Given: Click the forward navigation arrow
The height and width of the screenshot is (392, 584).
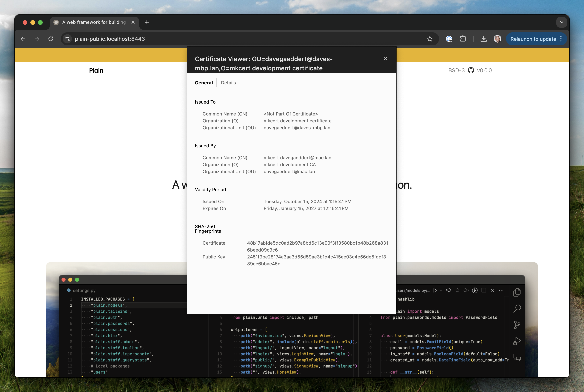Looking at the screenshot, I should (37, 39).
